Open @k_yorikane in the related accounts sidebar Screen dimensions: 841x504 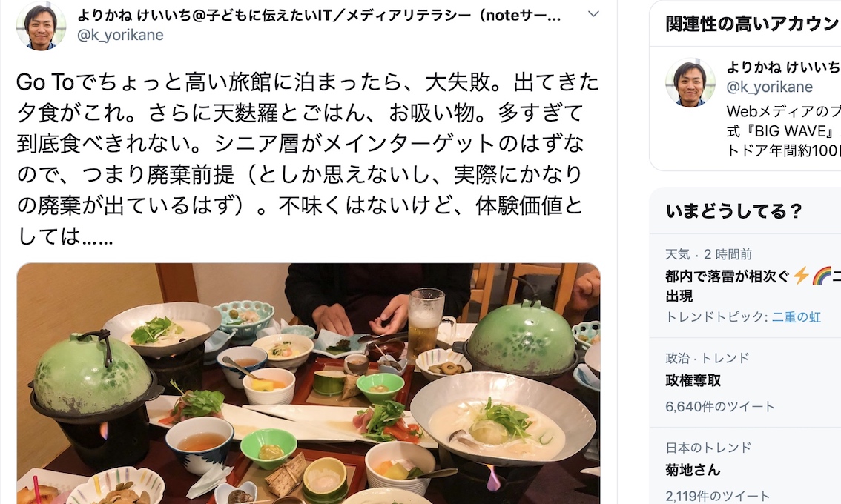769,87
